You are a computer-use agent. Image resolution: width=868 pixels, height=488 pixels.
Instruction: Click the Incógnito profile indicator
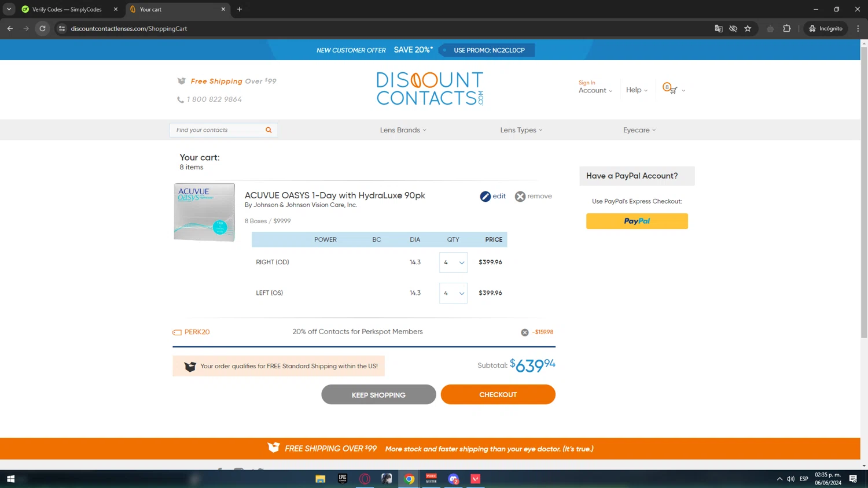coord(826,28)
